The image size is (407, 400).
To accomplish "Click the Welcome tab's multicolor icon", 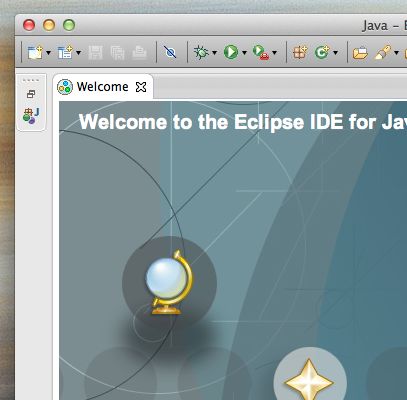I will [x=65, y=87].
